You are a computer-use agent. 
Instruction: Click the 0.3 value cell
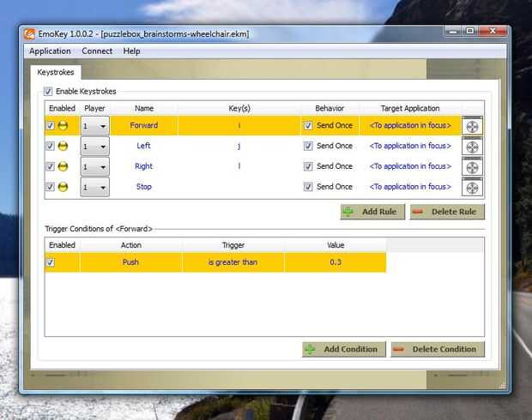click(x=336, y=262)
